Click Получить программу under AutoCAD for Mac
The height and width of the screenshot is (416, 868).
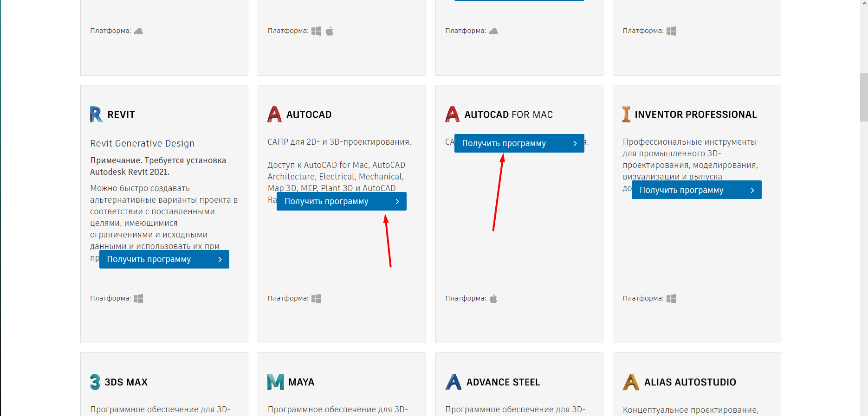point(519,143)
